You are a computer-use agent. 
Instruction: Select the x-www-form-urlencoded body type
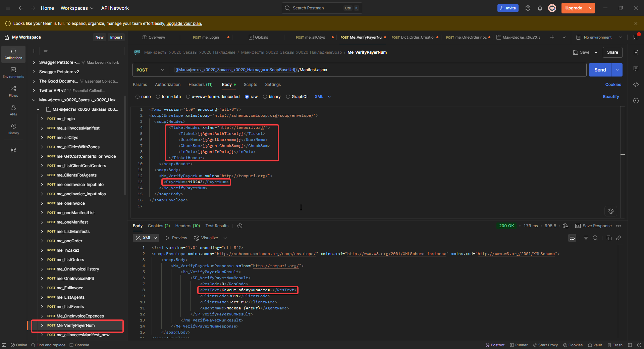pos(213,97)
